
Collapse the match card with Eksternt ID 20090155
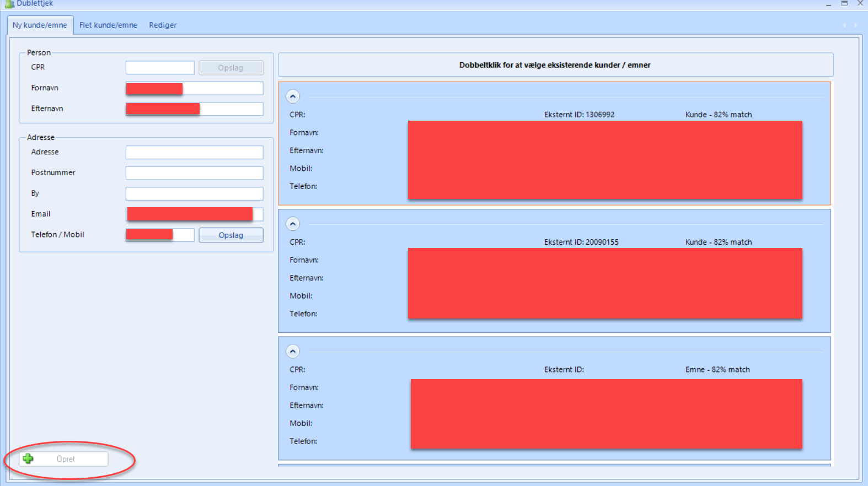click(293, 224)
